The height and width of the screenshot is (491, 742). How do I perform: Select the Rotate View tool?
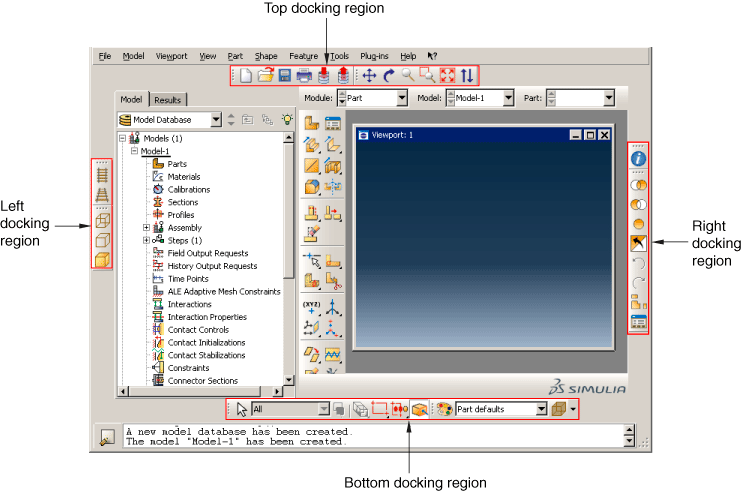(389, 75)
